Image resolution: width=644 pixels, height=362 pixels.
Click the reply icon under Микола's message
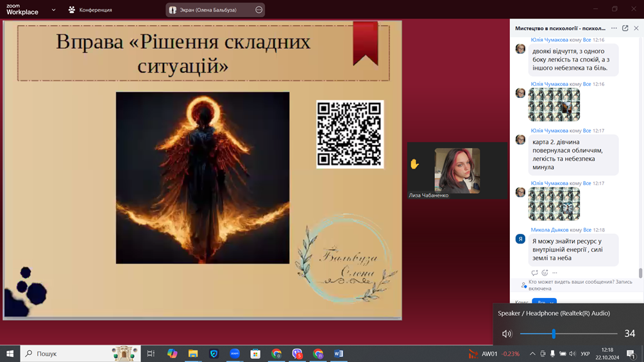tap(534, 273)
